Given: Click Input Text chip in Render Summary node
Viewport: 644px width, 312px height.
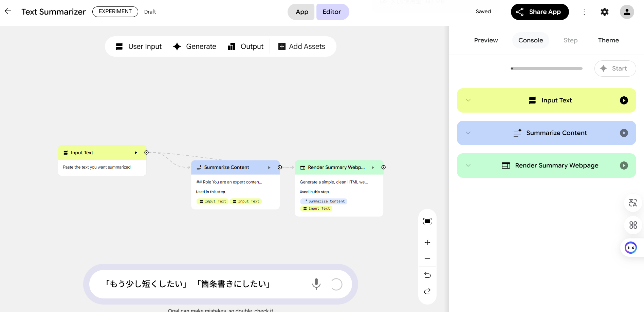Looking at the screenshot, I should [316, 209].
